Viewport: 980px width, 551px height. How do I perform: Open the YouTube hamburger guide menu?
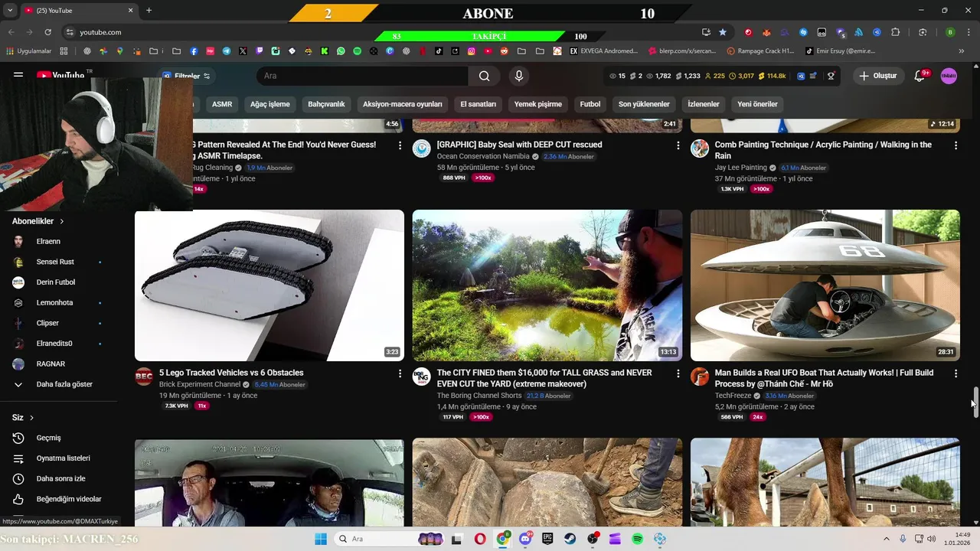point(18,75)
